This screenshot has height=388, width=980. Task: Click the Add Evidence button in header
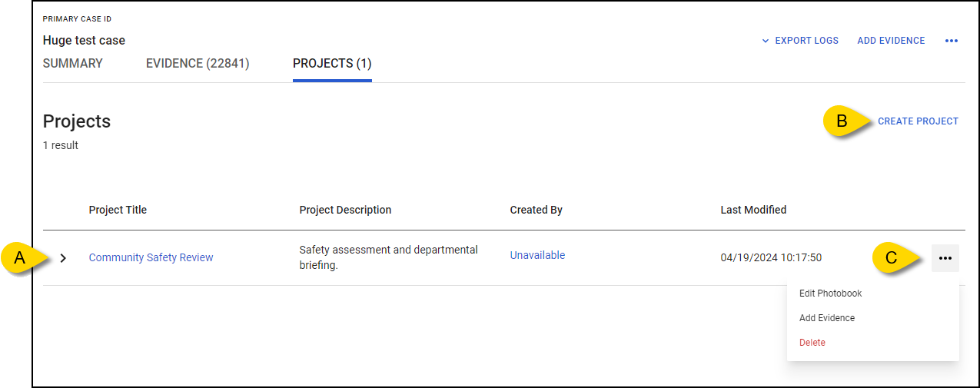click(x=891, y=41)
